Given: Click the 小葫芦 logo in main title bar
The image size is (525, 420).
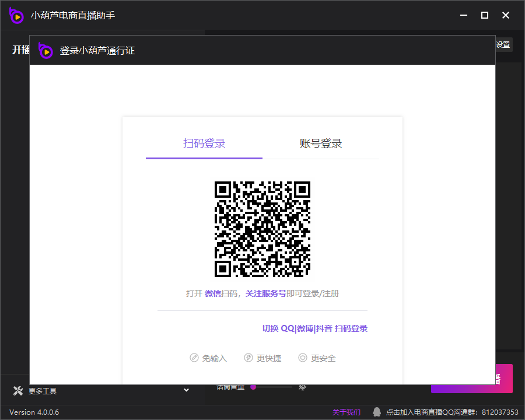Looking at the screenshot, I should 16,16.
